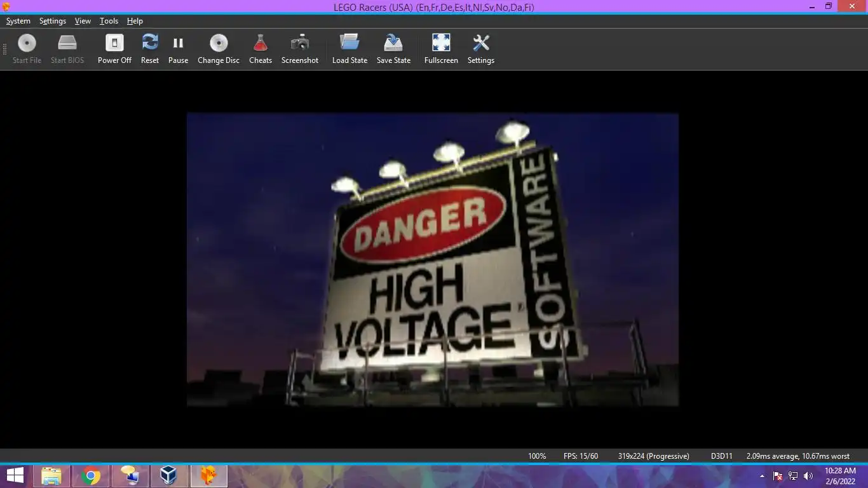Screen dimensions: 868x488
Task: Open File Explorer from taskbar
Action: (x=51, y=475)
